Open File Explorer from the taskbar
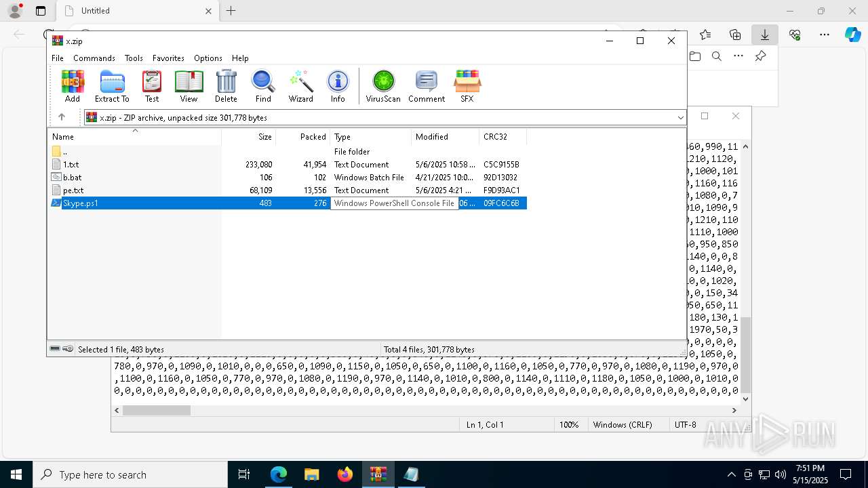Image resolution: width=868 pixels, height=488 pixels. pos(311,474)
